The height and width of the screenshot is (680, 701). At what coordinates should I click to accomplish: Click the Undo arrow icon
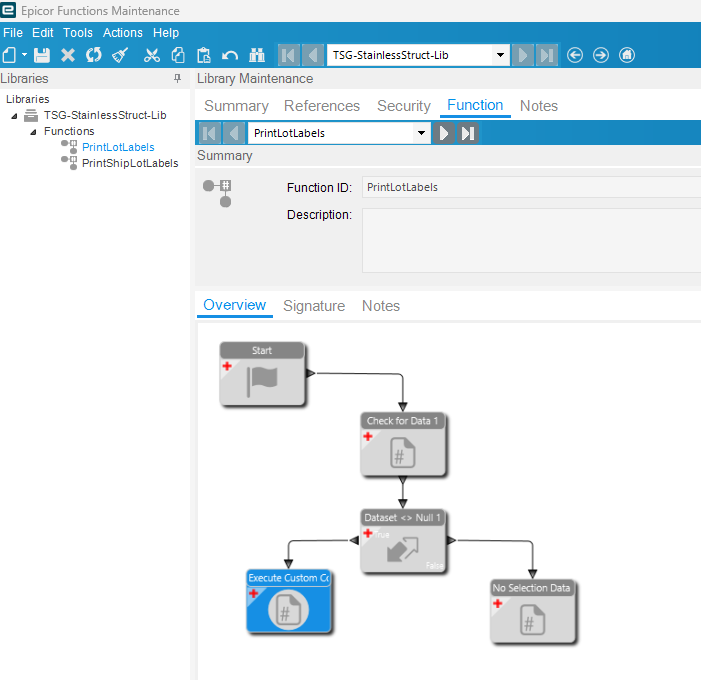pyautogui.click(x=230, y=55)
